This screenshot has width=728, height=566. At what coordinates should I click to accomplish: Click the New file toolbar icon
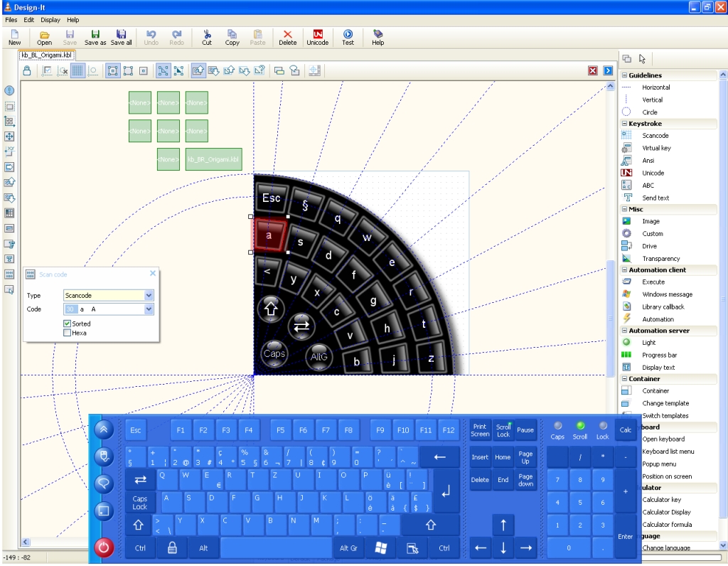click(14, 37)
